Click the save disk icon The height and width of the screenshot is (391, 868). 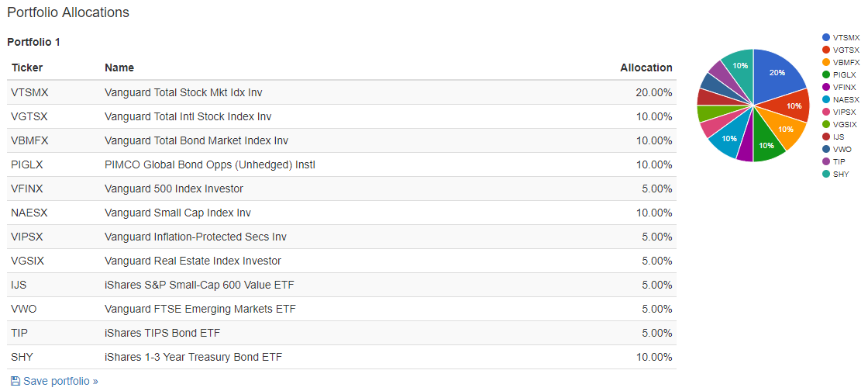15,381
